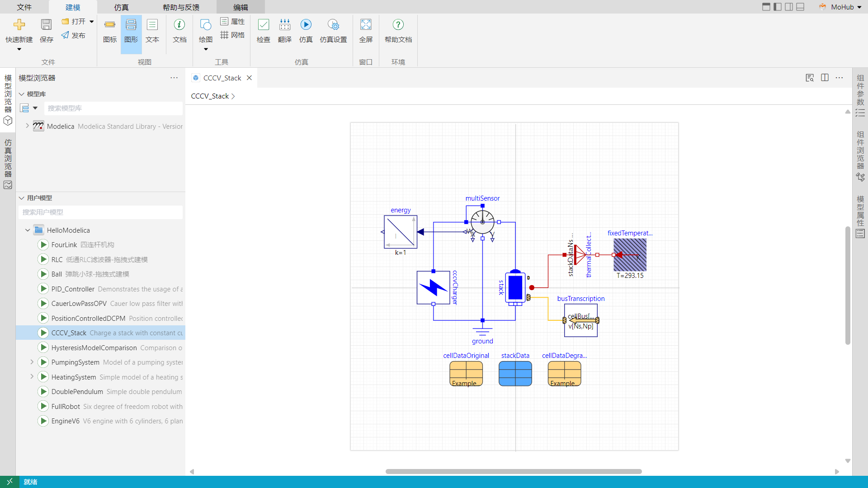Collapse the HelloModelica folder

pyautogui.click(x=27, y=230)
